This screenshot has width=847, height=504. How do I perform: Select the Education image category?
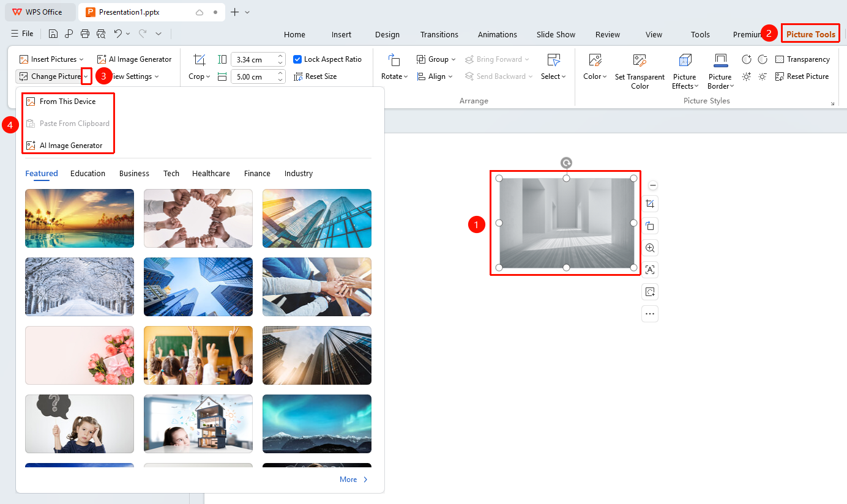point(88,174)
